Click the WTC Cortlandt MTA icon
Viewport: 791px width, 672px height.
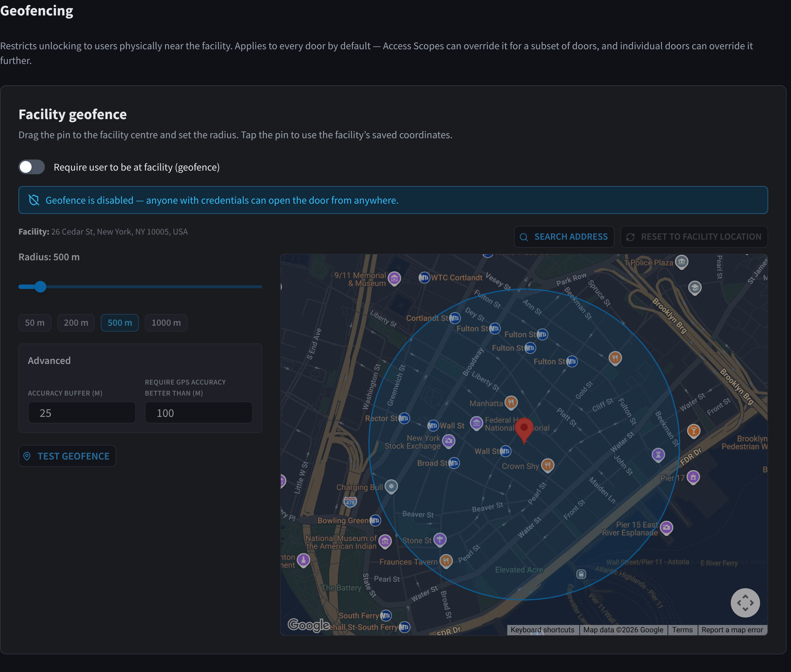424,277
